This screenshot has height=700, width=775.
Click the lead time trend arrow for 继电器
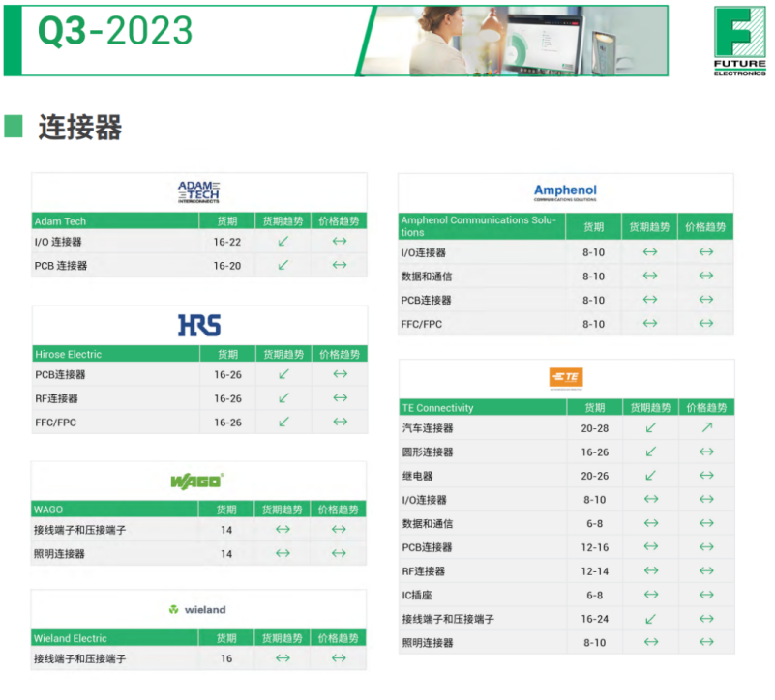tap(650, 476)
